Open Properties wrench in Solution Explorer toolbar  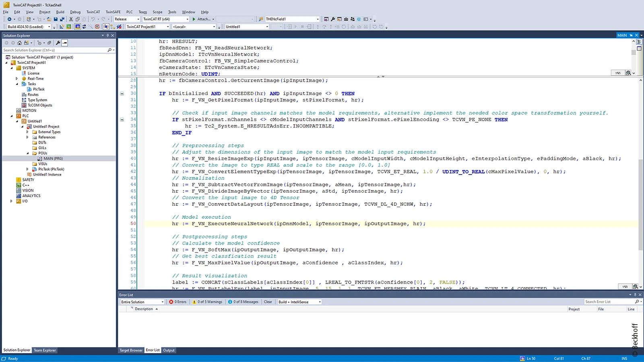tap(58, 43)
